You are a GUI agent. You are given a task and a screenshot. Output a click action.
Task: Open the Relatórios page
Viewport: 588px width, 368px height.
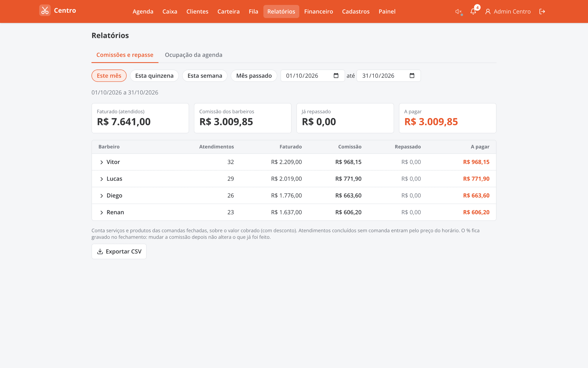coord(281,11)
